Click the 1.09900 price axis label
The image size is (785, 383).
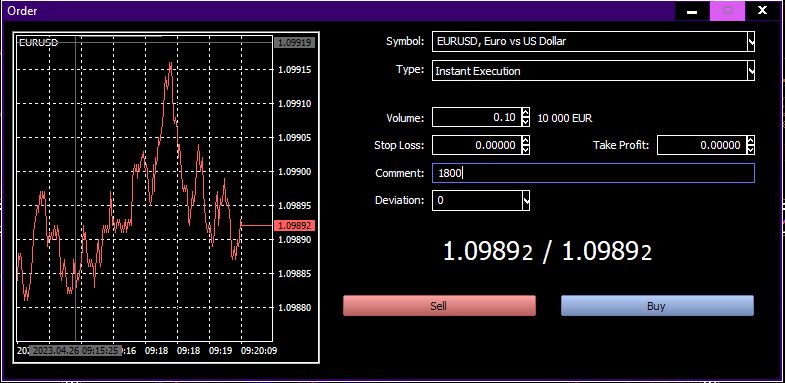294,172
